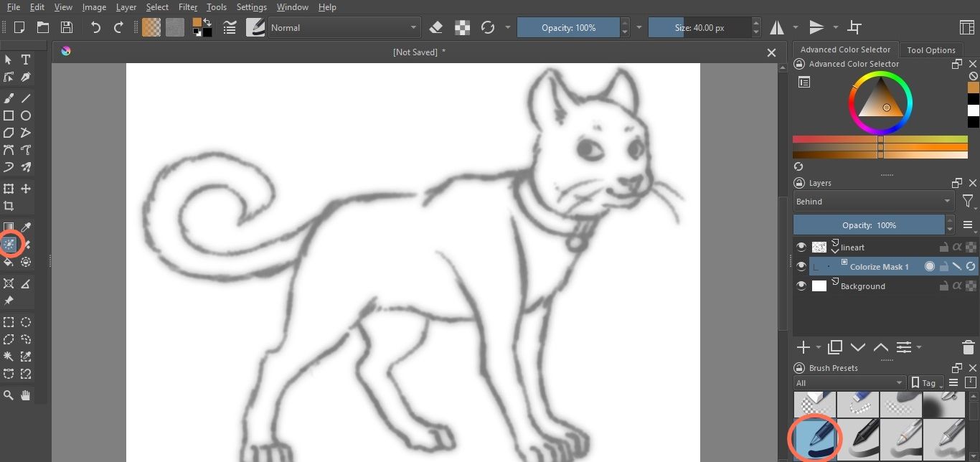Select the Ellipse tool

(26, 115)
